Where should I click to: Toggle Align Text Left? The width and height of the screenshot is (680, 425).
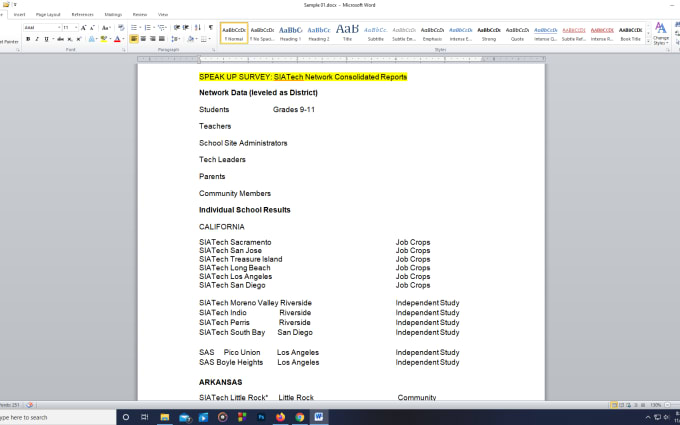pyautogui.click(x=134, y=39)
